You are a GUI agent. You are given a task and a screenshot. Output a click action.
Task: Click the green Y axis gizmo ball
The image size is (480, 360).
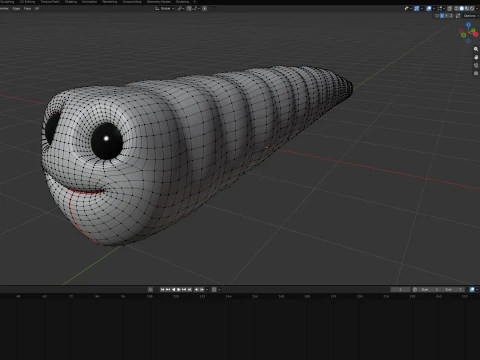tap(473, 30)
